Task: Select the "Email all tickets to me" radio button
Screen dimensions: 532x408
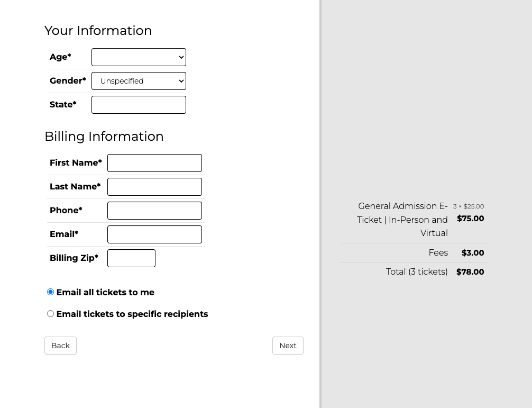Action: (51, 292)
